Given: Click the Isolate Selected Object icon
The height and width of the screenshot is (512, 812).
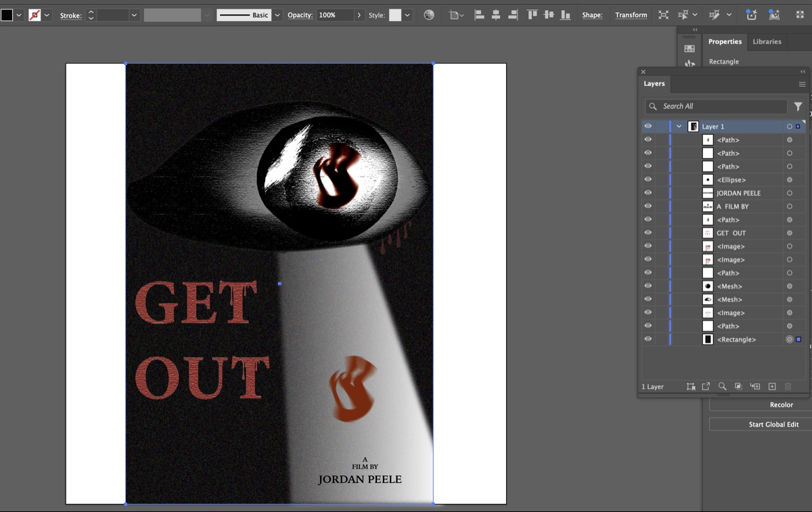Looking at the screenshot, I should [664, 15].
